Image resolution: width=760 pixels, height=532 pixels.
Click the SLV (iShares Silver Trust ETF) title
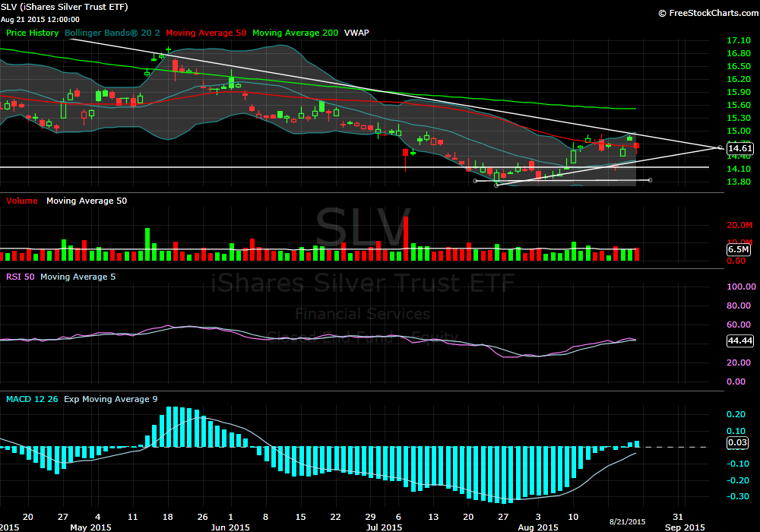click(65, 7)
